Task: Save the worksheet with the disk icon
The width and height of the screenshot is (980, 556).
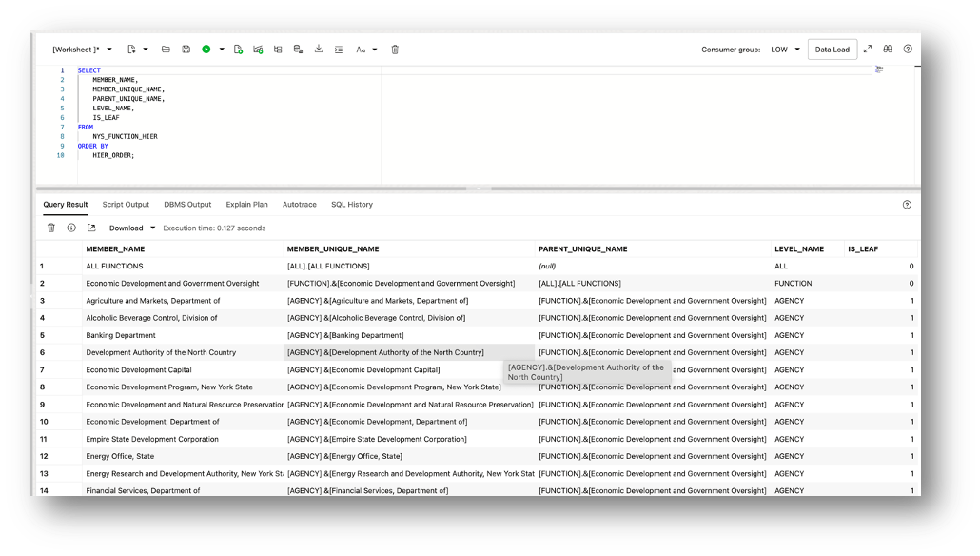Action: point(186,50)
